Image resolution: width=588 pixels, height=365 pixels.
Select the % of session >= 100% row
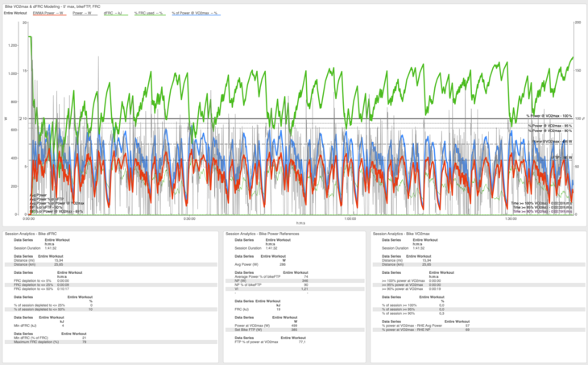[x=479, y=305]
